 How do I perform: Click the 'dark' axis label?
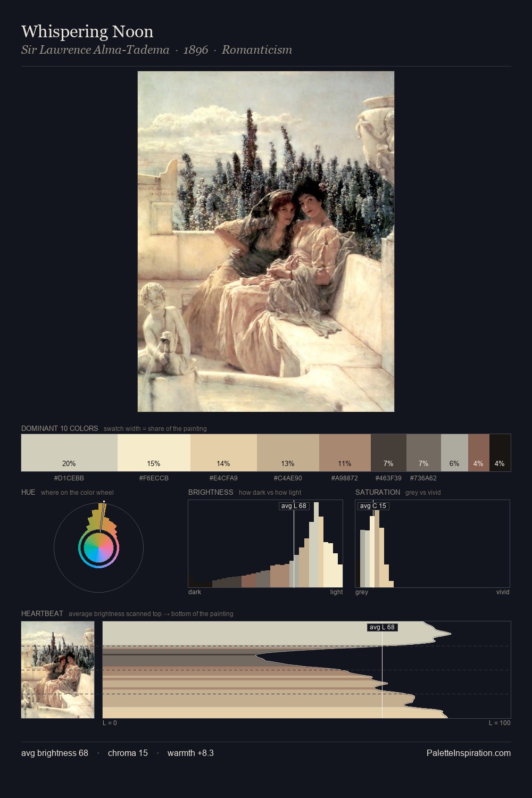tap(195, 592)
